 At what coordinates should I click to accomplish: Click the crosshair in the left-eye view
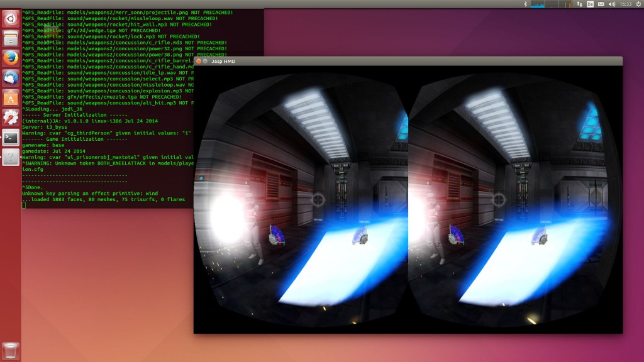coord(318,200)
